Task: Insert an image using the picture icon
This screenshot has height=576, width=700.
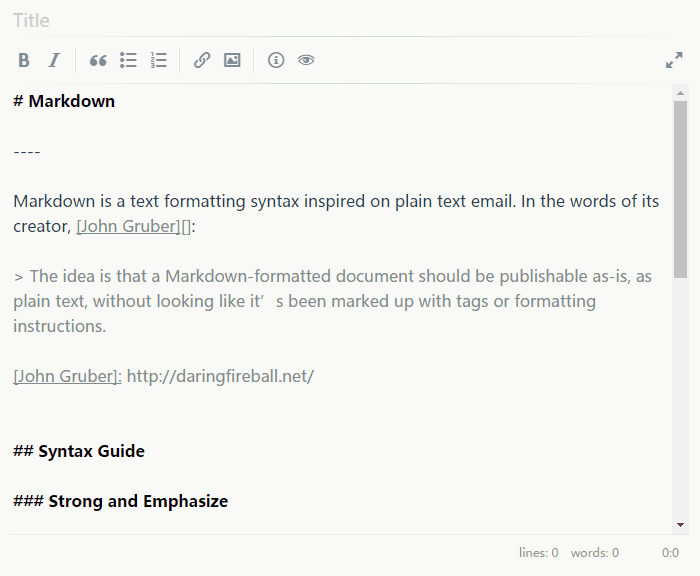Action: point(232,61)
